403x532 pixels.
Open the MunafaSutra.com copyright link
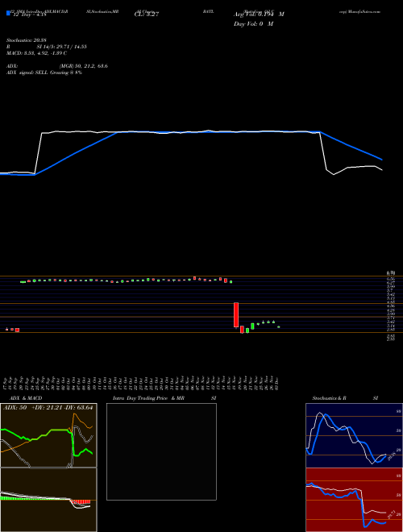coord(359,11)
